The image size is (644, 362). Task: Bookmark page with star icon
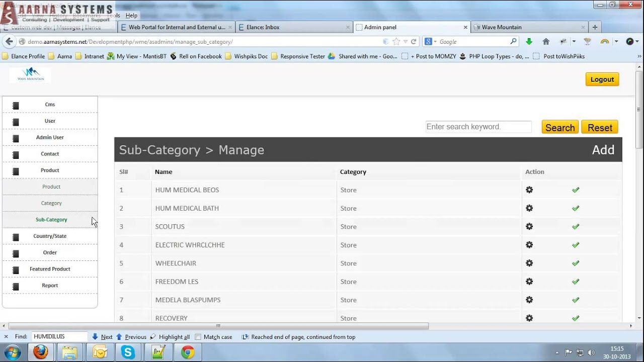tap(396, 42)
